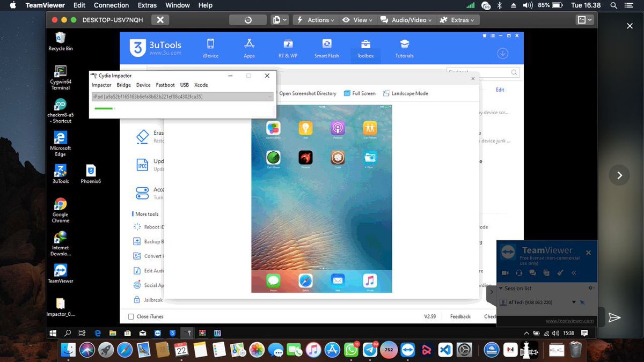Select the checkm8-a5 Shortcut desktop icon

point(60,111)
